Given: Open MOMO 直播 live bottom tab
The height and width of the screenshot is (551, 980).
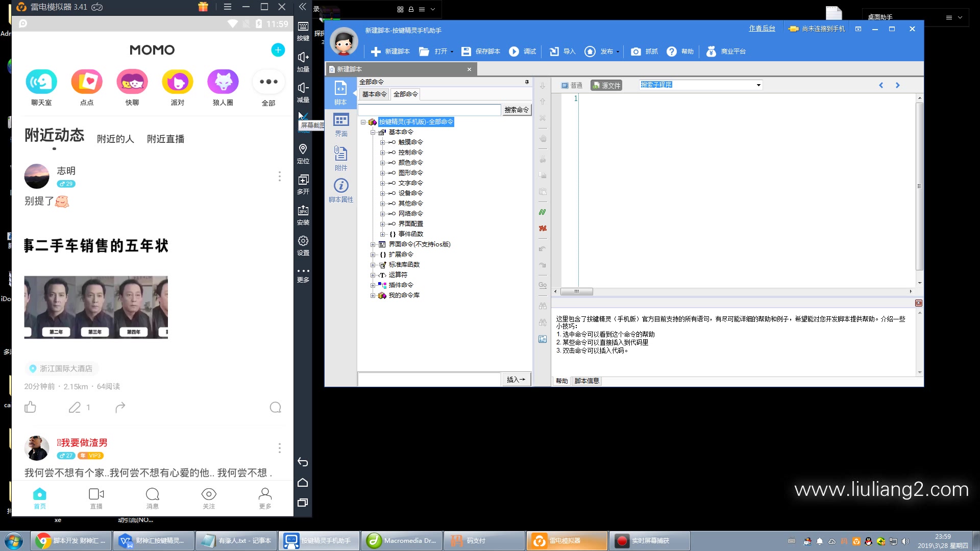Looking at the screenshot, I should coord(96,498).
